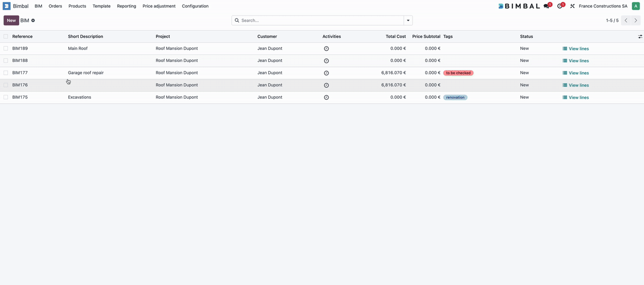Open the column adjust settings icon
Image resolution: width=644 pixels, height=285 pixels.
[640, 37]
